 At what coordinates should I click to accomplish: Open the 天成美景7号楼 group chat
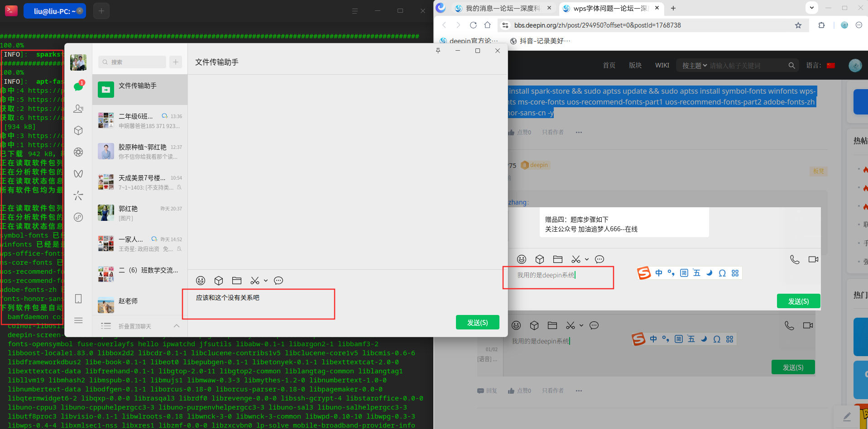point(140,182)
